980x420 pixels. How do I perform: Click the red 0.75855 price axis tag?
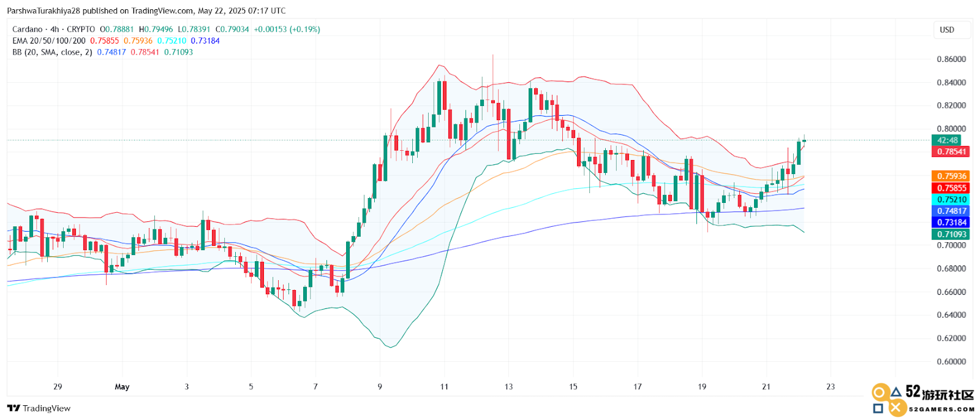[x=951, y=188]
